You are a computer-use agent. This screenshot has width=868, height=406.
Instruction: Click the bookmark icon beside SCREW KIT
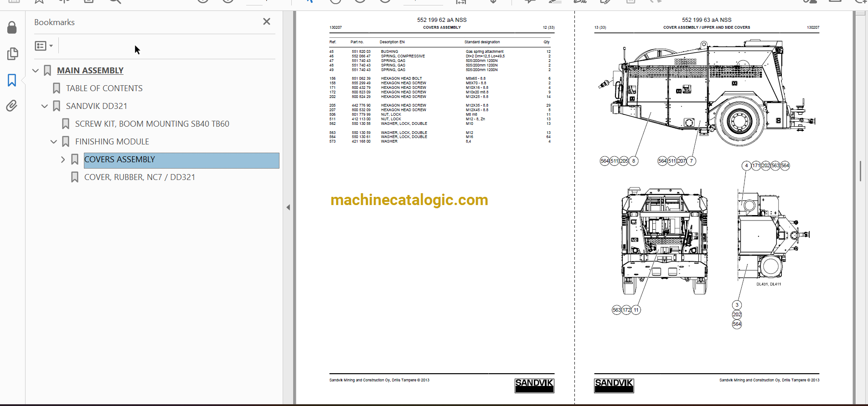pyautogui.click(x=66, y=124)
